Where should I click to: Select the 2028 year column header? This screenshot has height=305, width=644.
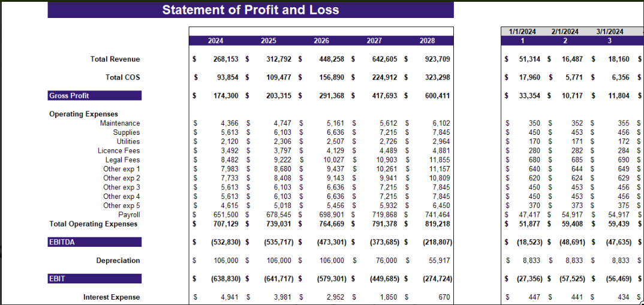(x=427, y=41)
